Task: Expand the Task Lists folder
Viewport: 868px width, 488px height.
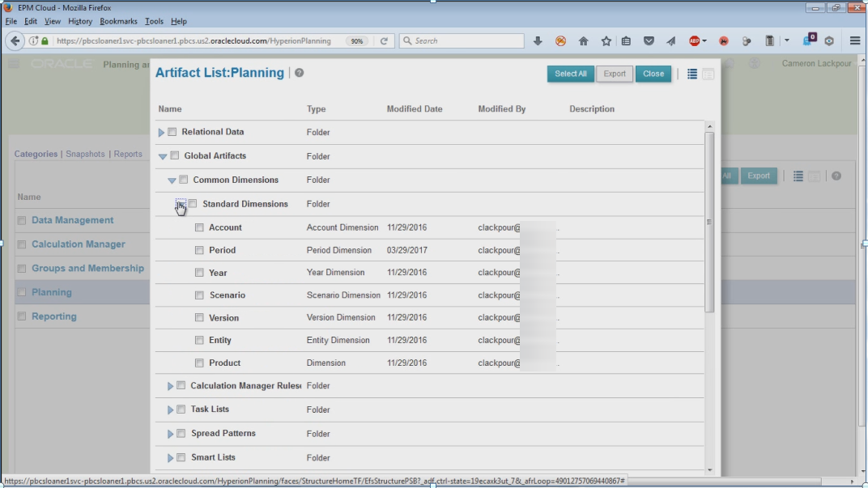Action: tap(171, 410)
